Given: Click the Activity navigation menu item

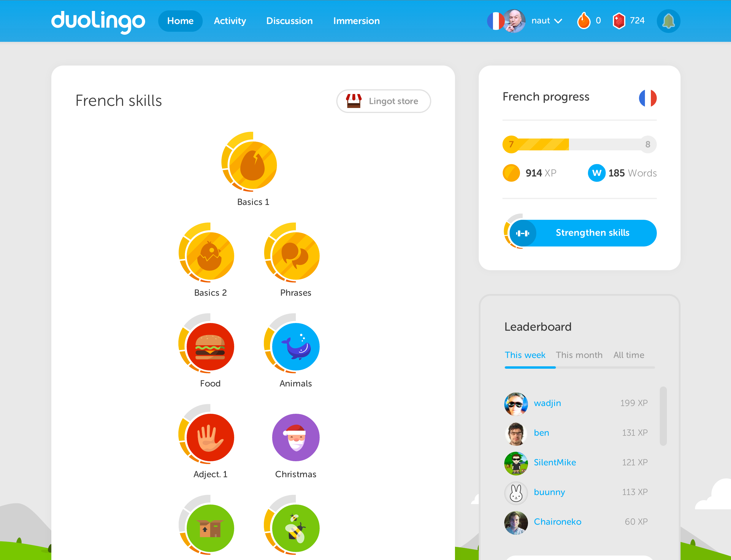Looking at the screenshot, I should click(x=229, y=20).
